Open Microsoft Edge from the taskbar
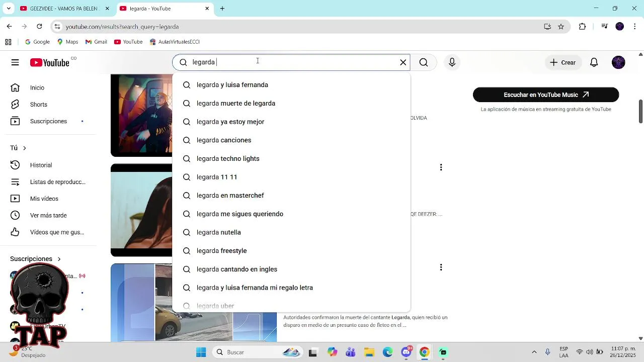The image size is (644, 362). click(x=387, y=352)
